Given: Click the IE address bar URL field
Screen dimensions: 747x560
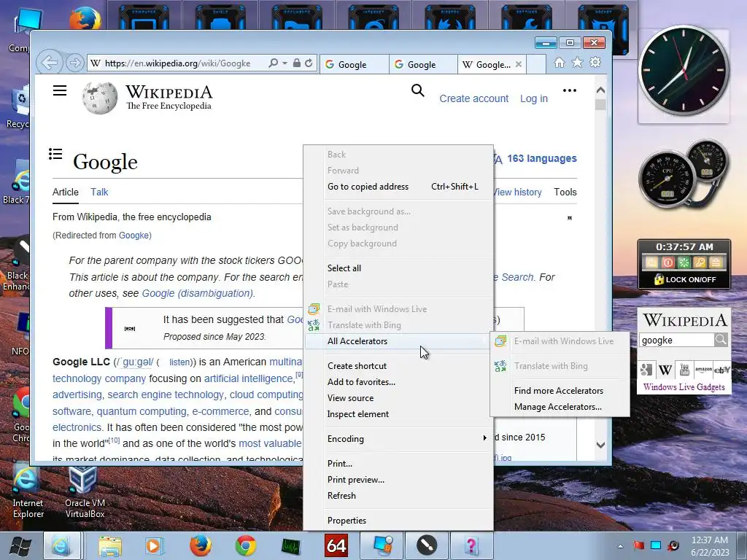Looking at the screenshot, I should pyautogui.click(x=179, y=63).
